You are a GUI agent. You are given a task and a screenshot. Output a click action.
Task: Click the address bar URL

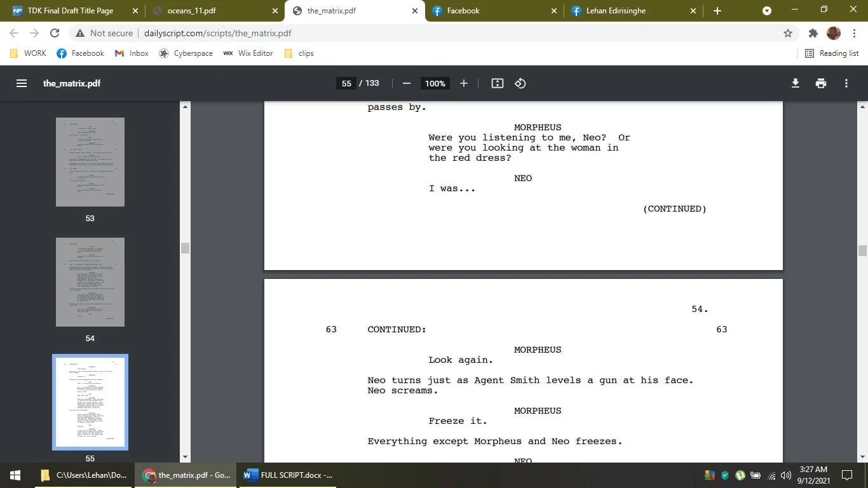click(x=218, y=33)
